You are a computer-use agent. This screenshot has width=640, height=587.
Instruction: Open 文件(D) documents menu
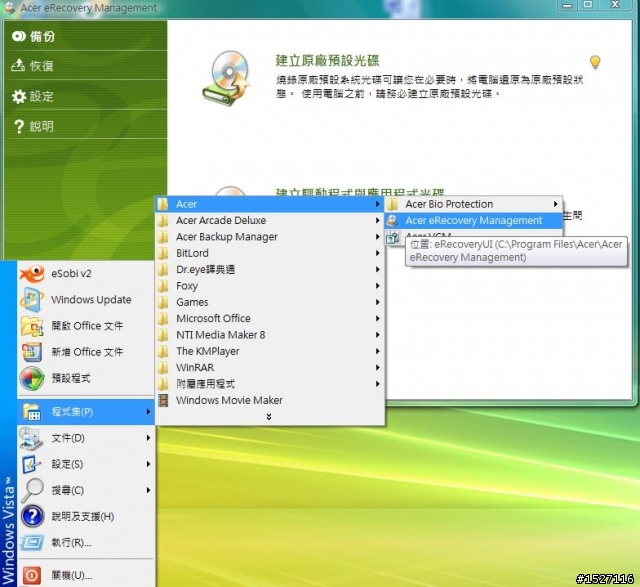click(x=86, y=438)
